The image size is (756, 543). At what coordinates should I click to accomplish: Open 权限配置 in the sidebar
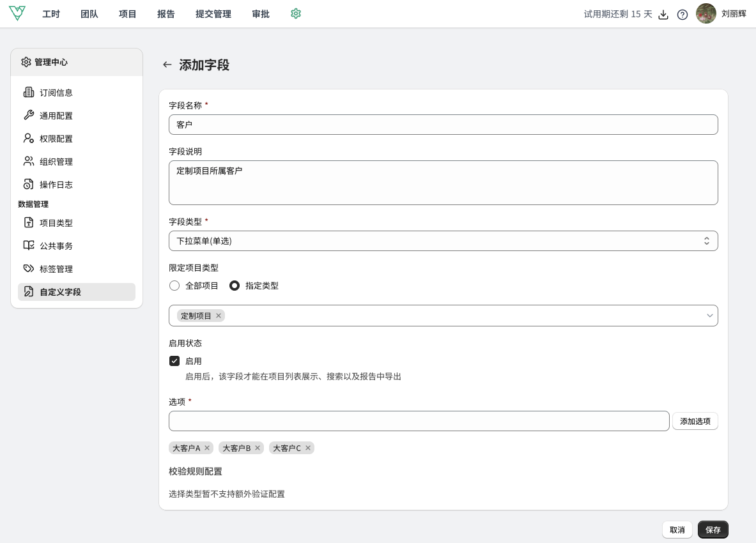tap(56, 139)
